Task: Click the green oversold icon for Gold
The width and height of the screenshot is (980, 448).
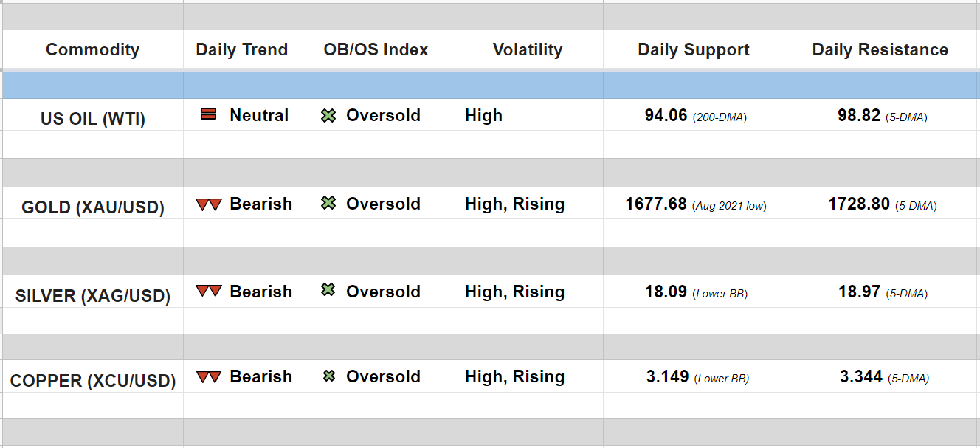Action: point(328,203)
